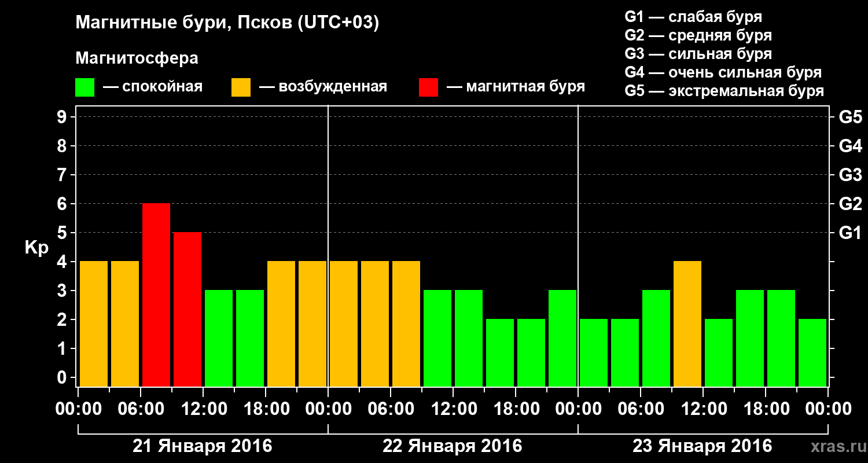Click the '22 Января 2016' date label
The image size is (868, 463).
pyautogui.click(x=453, y=446)
